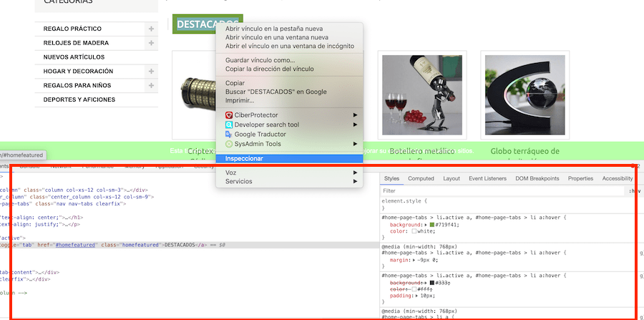Click the Google Traductor icon
This screenshot has height=320, width=644.
point(229,135)
